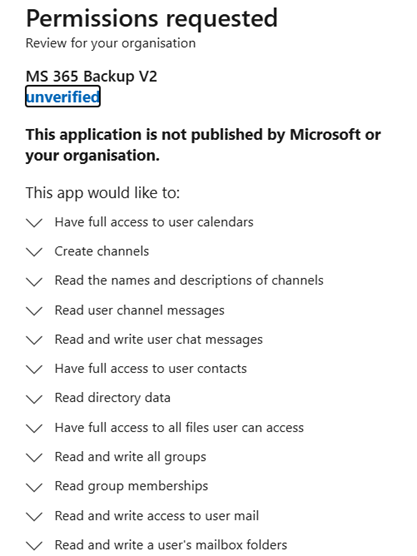
Task: Expand chevron for 'Read and write a user's mailbox folders'
Action: 34,545
